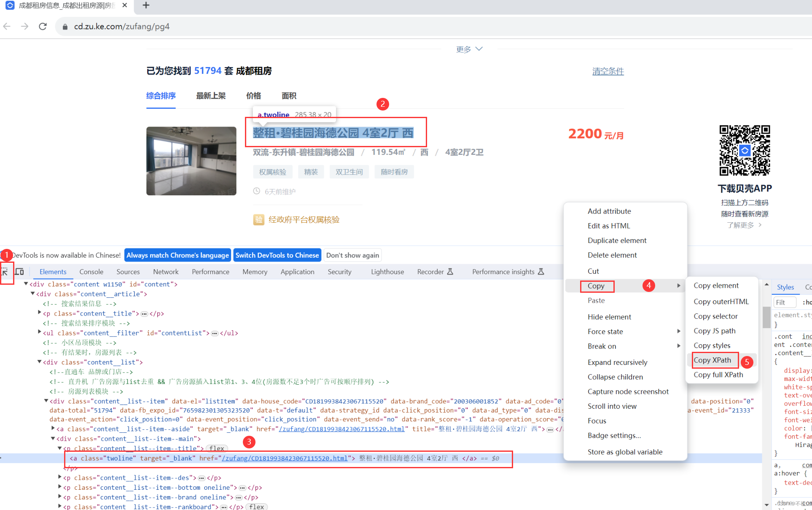Click the site lock icon in address bar
The width and height of the screenshot is (812, 510).
[x=65, y=27]
